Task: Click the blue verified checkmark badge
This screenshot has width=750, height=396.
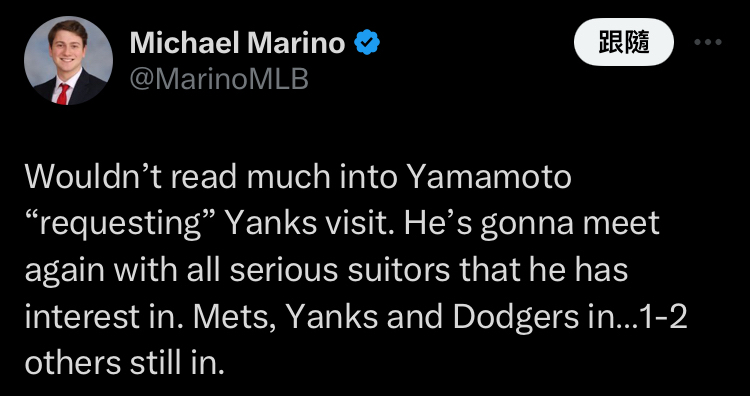Action: (366, 43)
